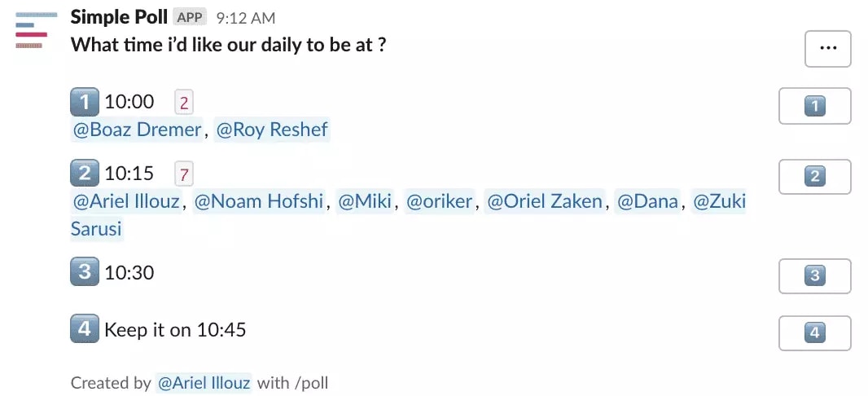Viewport: 868px width, 396px height.
Task: Cast a vote using the 3 button
Action: 814,276
